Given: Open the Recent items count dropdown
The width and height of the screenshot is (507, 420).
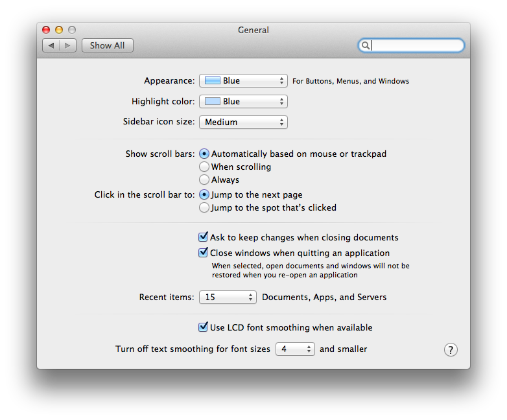Looking at the screenshot, I should coord(228,297).
